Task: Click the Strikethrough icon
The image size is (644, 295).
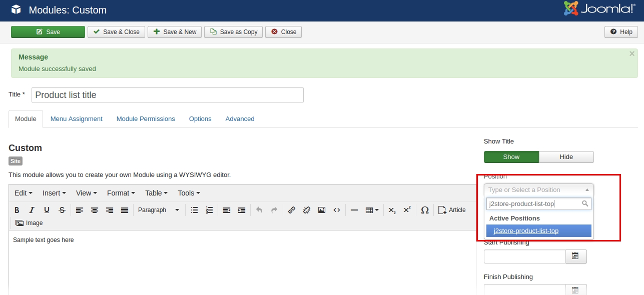Action: point(62,210)
